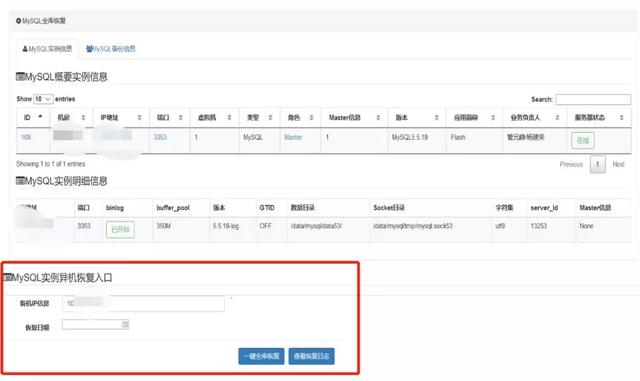Click the Master role link

[x=293, y=137]
